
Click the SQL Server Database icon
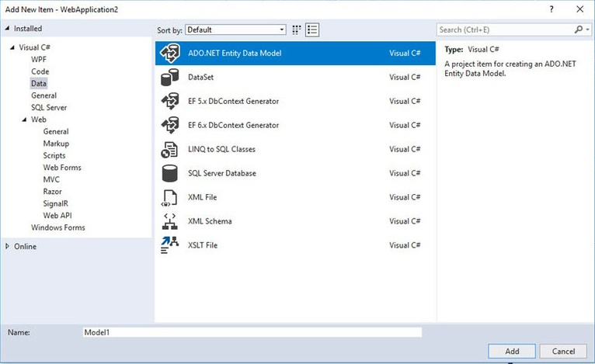pos(169,173)
